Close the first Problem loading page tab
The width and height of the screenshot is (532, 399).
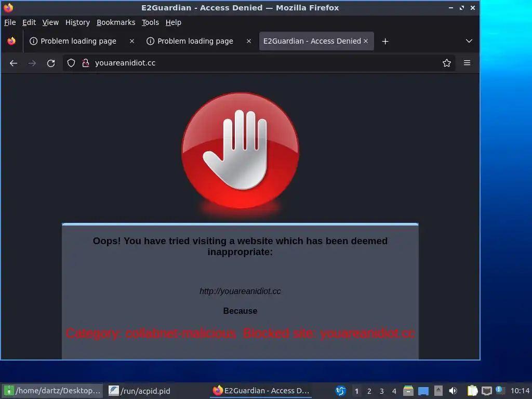tap(132, 41)
